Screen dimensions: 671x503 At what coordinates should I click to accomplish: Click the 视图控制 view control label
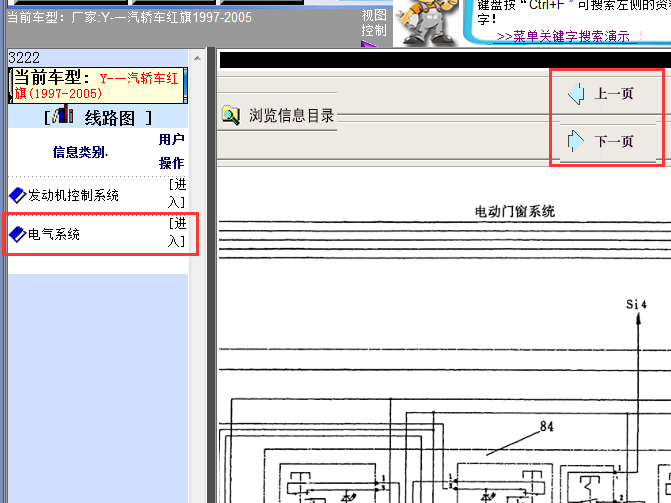[374, 23]
